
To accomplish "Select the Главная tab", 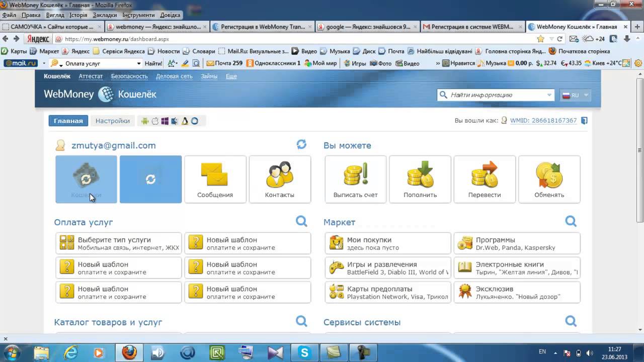I will (68, 121).
